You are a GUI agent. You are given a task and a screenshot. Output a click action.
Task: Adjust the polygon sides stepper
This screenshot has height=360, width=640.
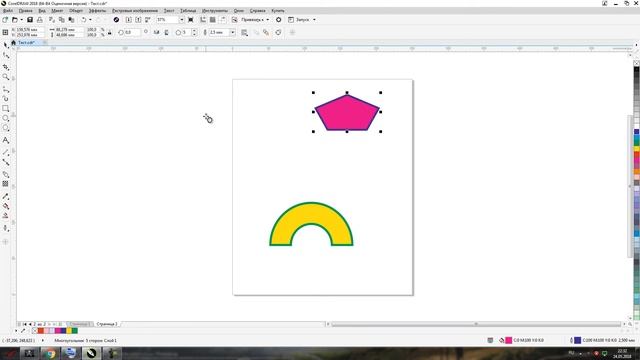tap(194, 32)
